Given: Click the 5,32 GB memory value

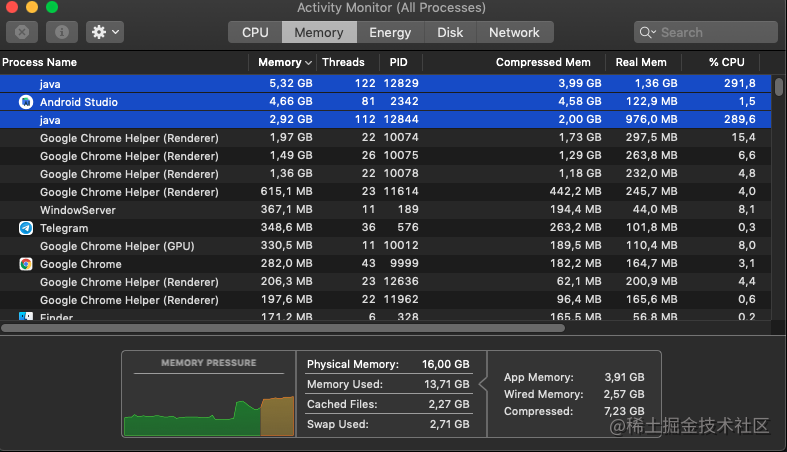Looking at the screenshot, I should coord(291,83).
